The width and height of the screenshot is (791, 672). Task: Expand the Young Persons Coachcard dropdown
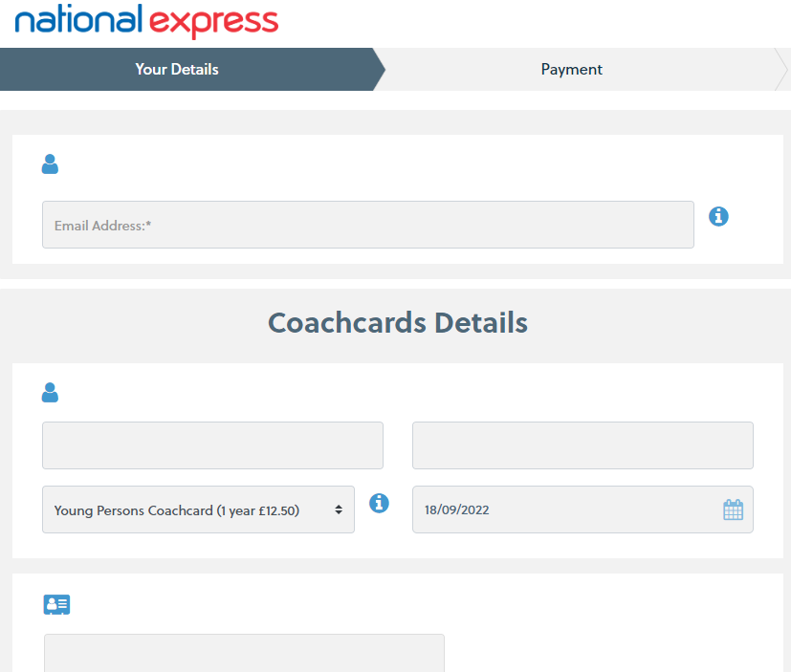(197, 509)
